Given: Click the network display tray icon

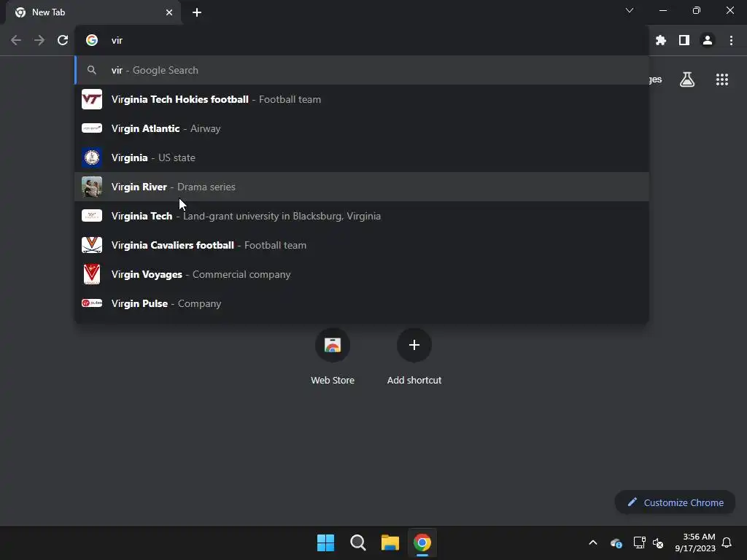Looking at the screenshot, I should 639,542.
